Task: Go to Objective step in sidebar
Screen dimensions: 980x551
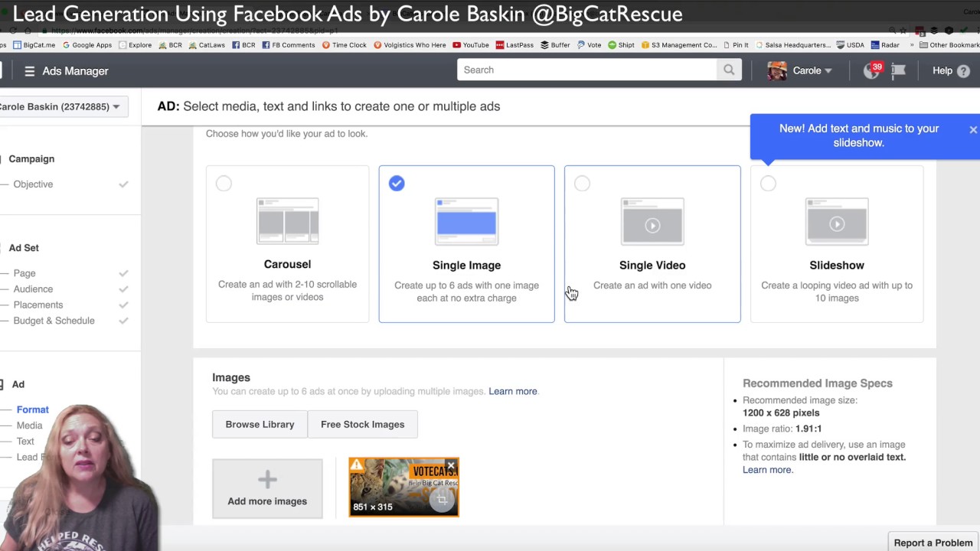Action: click(33, 184)
